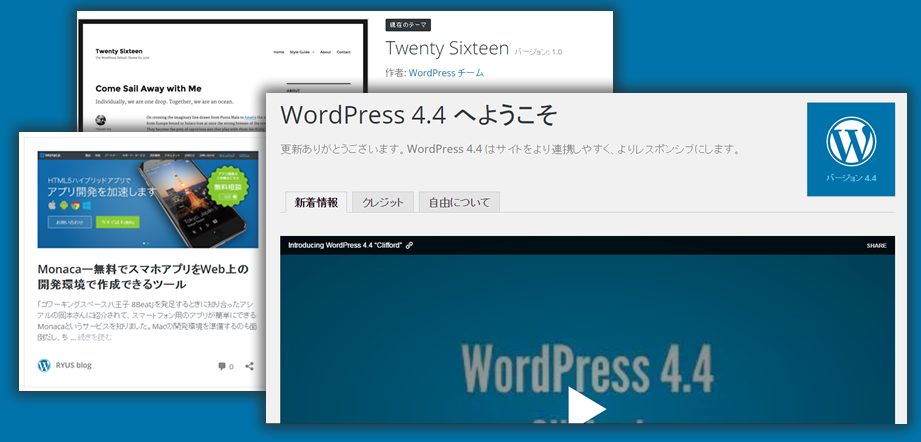Click the Windows icon in Monaca banner
921x442 pixels.
point(87,205)
